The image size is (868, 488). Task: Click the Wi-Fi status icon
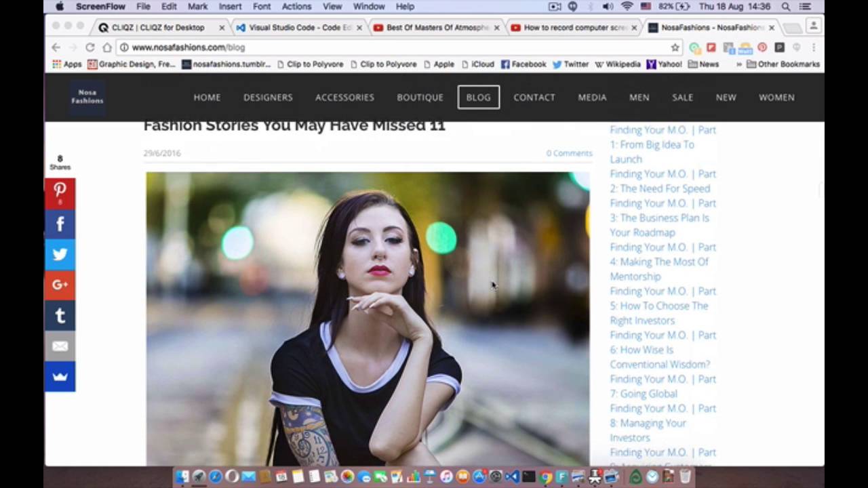point(627,7)
